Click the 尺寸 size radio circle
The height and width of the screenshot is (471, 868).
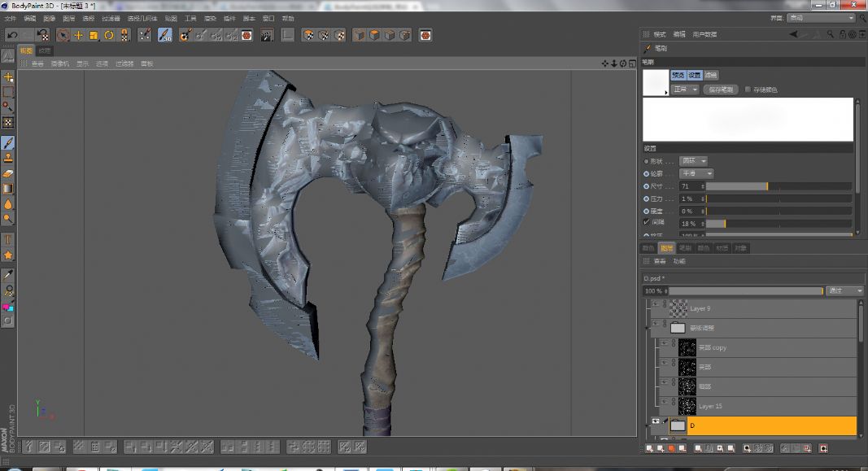(x=646, y=186)
